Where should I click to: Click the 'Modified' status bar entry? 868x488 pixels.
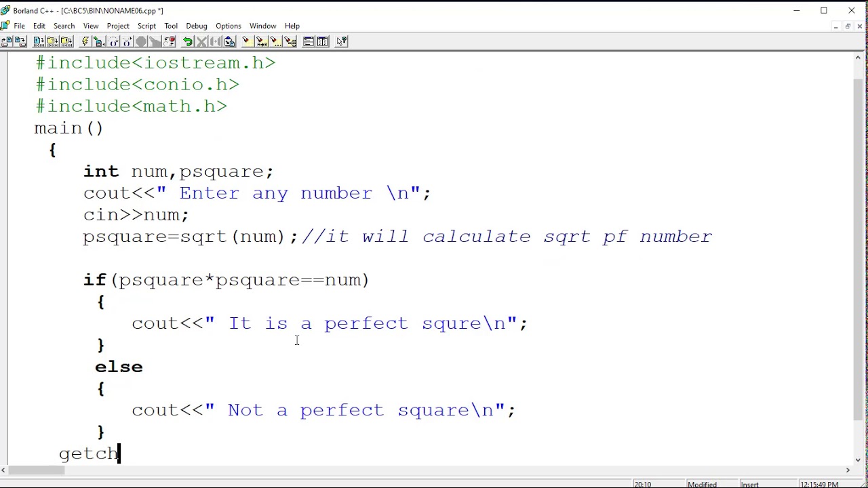(x=702, y=484)
